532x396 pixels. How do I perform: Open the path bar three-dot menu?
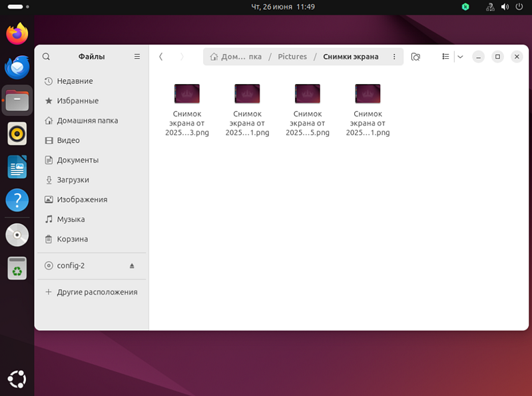pos(394,57)
